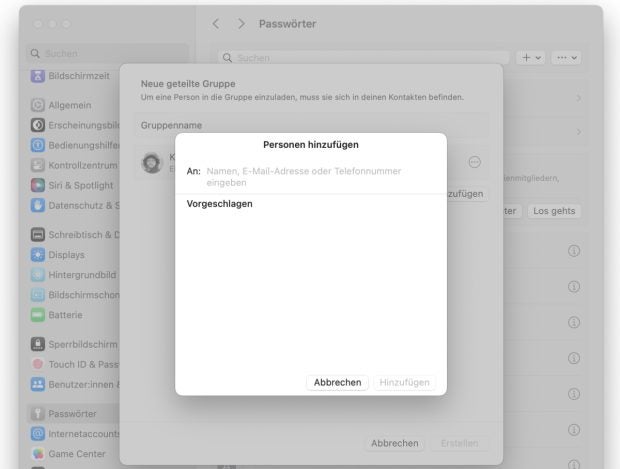Open the plus add dropdown
Screen dimensions: 620x469
pos(530,58)
